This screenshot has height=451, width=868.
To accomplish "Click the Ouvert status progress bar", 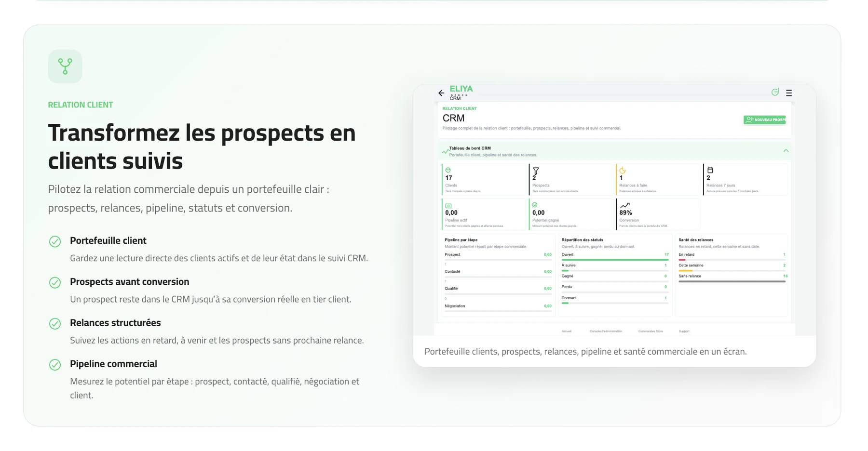I will point(615,260).
